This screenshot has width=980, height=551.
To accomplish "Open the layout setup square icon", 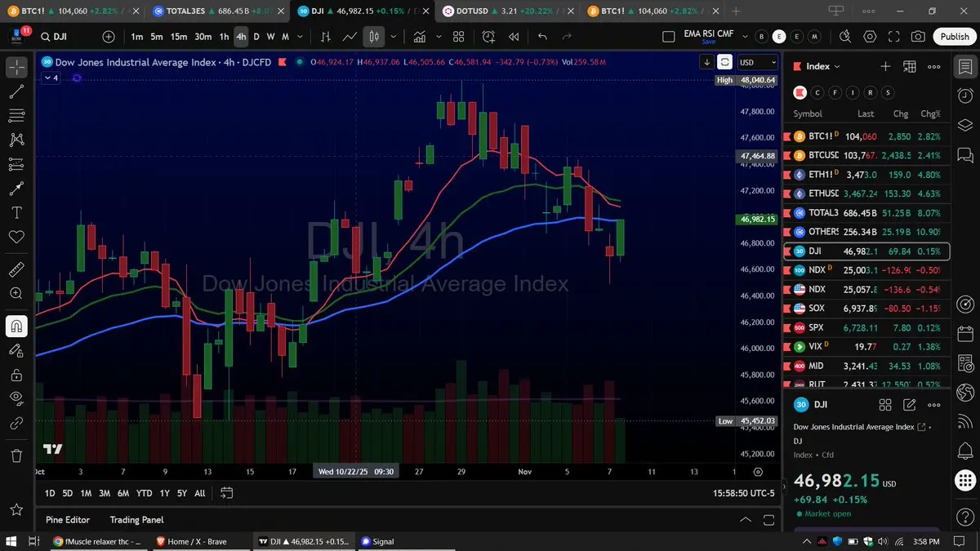I will pyautogui.click(x=669, y=37).
